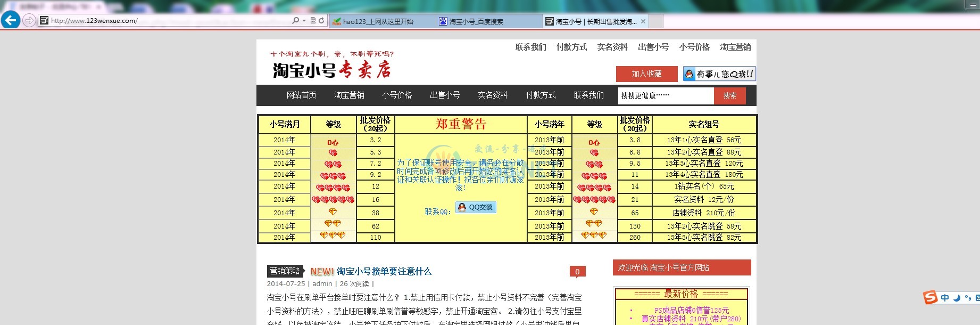Viewport: 980px width, 325px height.
Task: Click the three diamonds icon in 110 row
Action: coord(333,235)
